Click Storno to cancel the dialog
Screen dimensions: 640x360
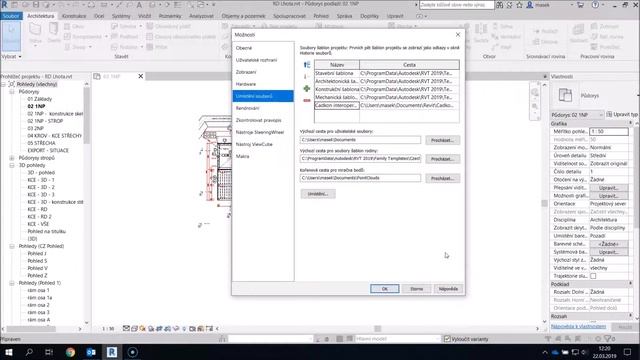pos(416,289)
